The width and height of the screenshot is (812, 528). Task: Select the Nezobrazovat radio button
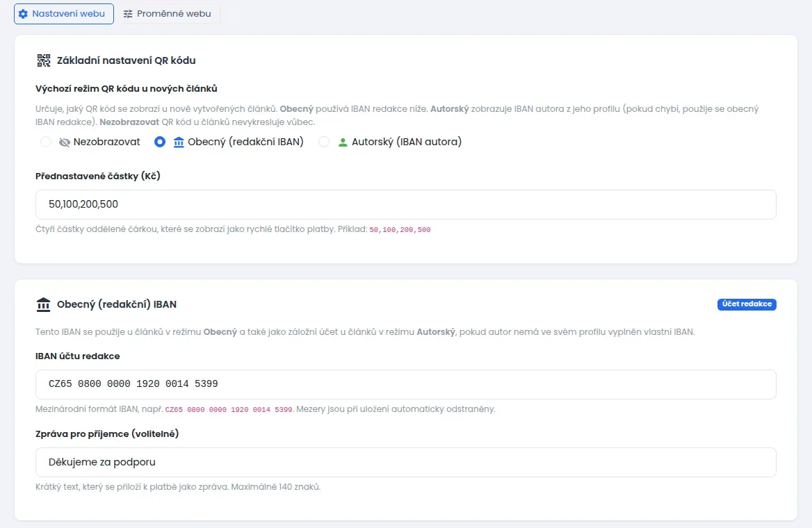coord(46,142)
